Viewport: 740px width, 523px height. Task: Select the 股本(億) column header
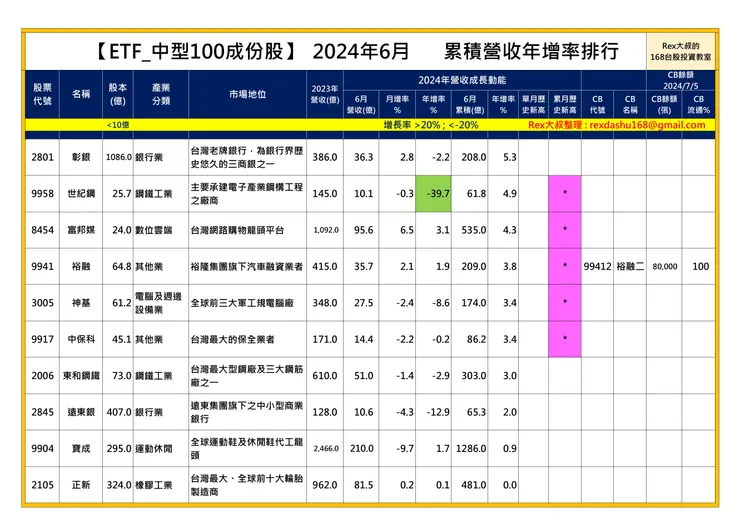click(x=118, y=94)
